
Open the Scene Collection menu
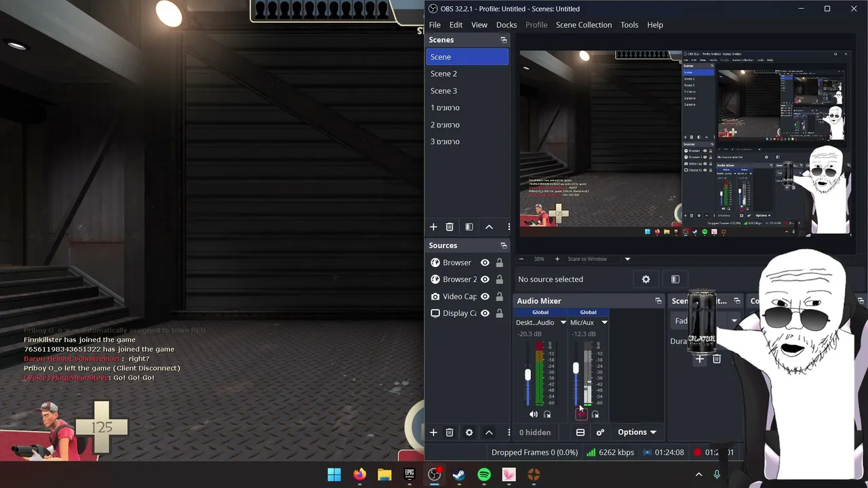tap(584, 25)
